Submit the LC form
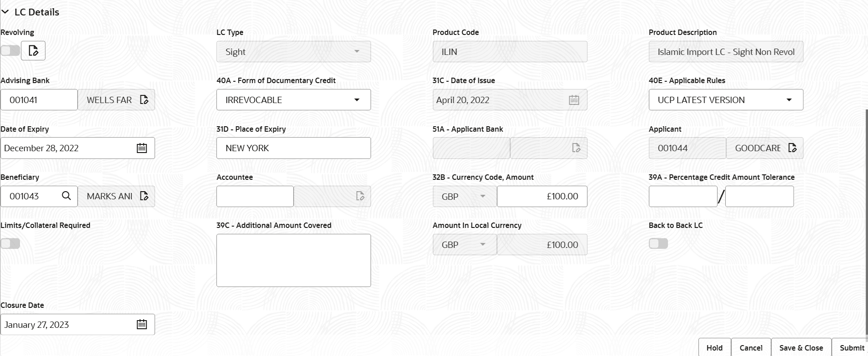 point(852,347)
